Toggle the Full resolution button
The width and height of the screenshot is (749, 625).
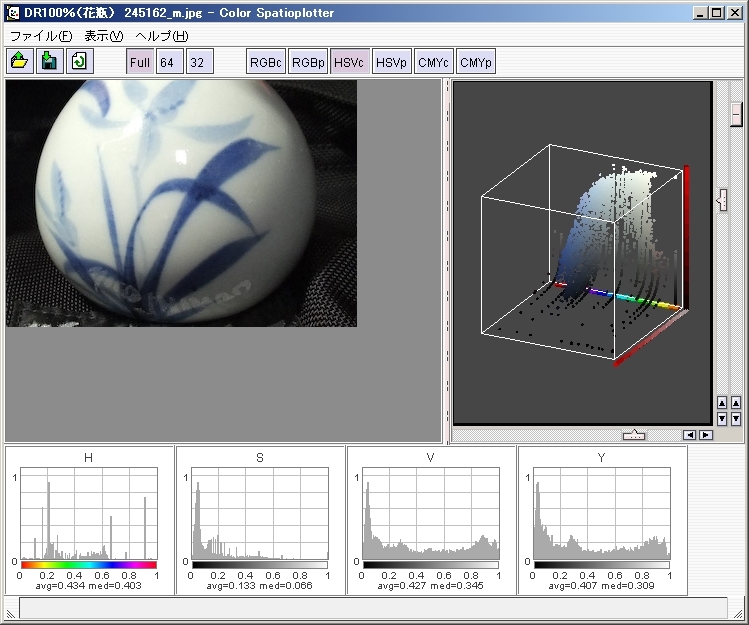(140, 62)
